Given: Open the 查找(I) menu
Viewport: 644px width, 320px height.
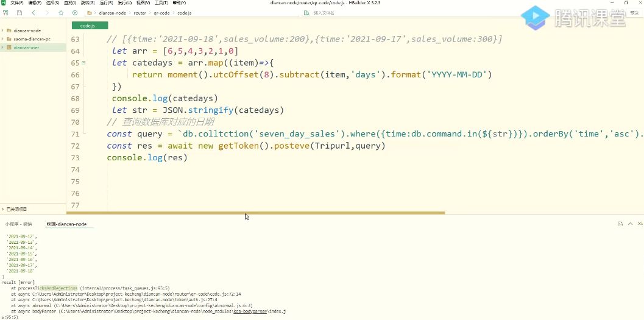Looking at the screenshot, I should point(70,3).
